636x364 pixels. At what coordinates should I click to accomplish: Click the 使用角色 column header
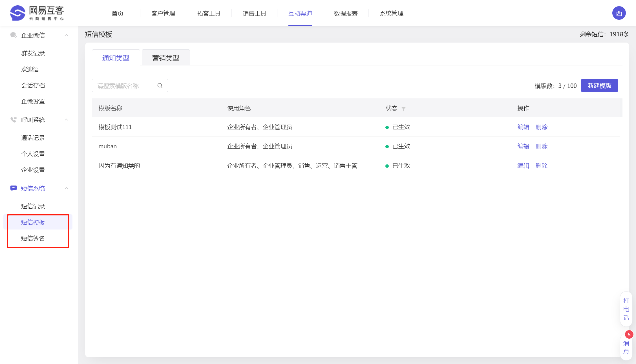239,108
